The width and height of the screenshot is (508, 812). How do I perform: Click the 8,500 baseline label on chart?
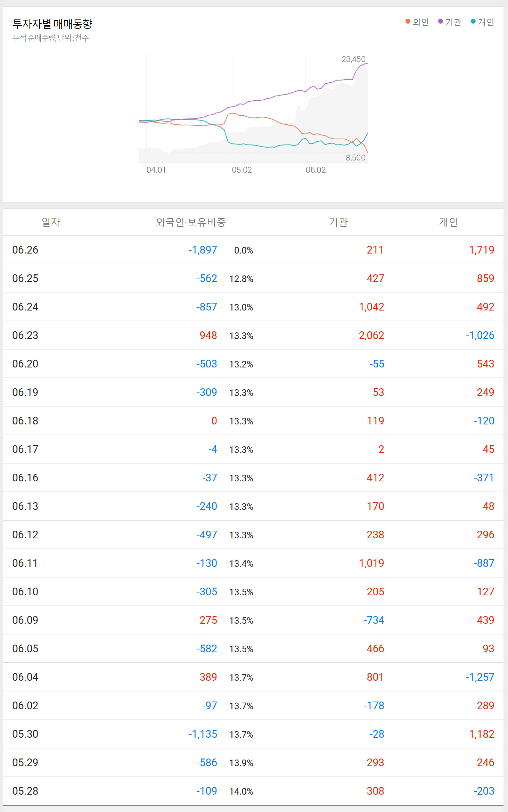point(355,158)
